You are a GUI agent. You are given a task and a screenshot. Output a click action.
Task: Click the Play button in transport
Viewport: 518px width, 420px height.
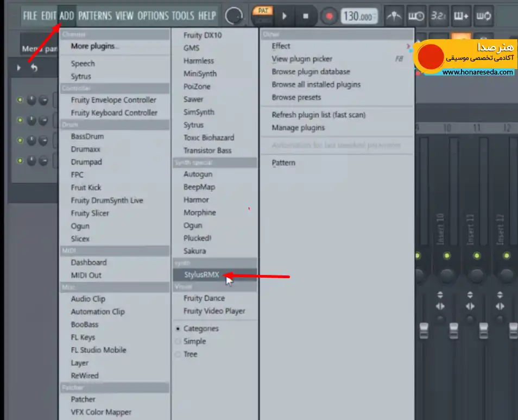[x=285, y=16]
